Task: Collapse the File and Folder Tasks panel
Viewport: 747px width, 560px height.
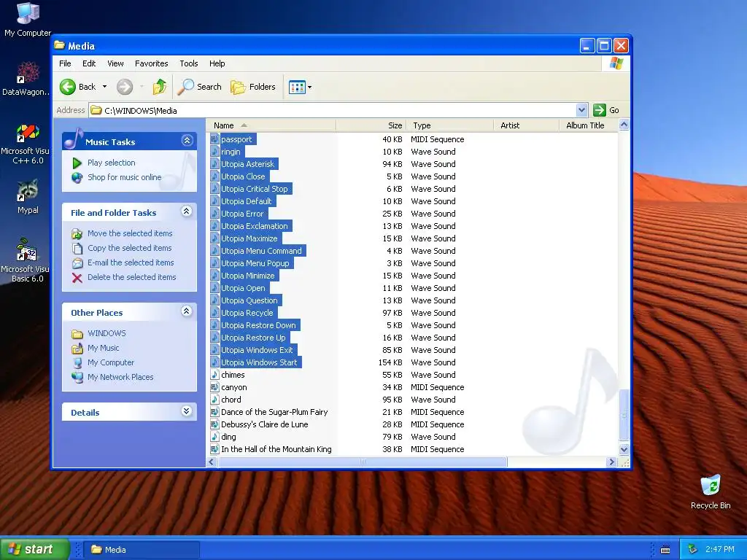Action: click(187, 211)
